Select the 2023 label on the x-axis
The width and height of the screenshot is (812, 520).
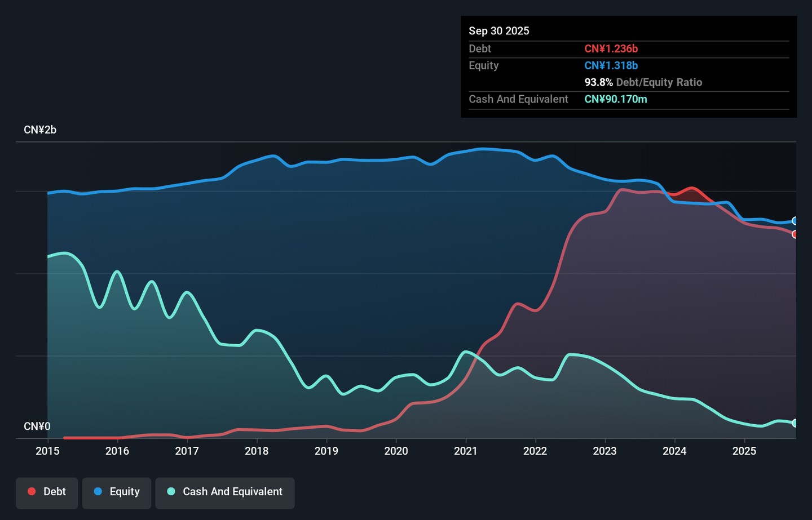click(x=604, y=451)
